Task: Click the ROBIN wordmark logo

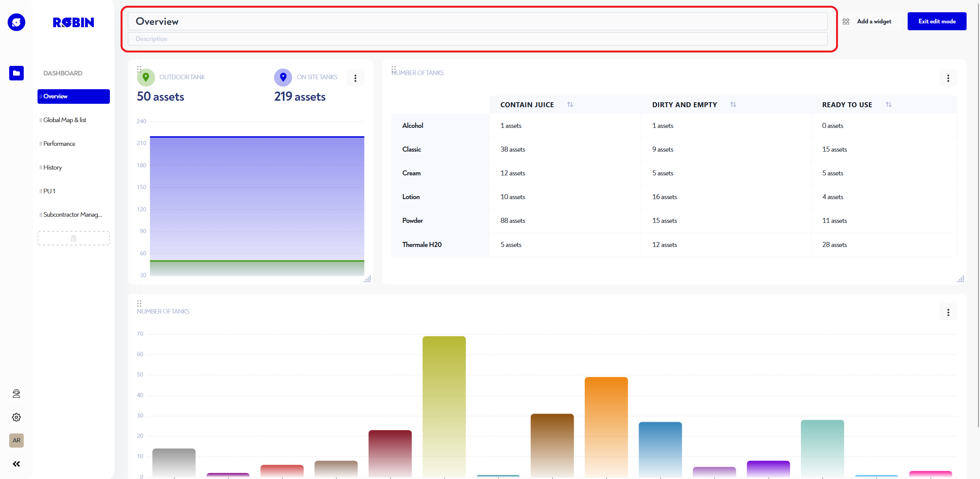Action: click(x=73, y=23)
